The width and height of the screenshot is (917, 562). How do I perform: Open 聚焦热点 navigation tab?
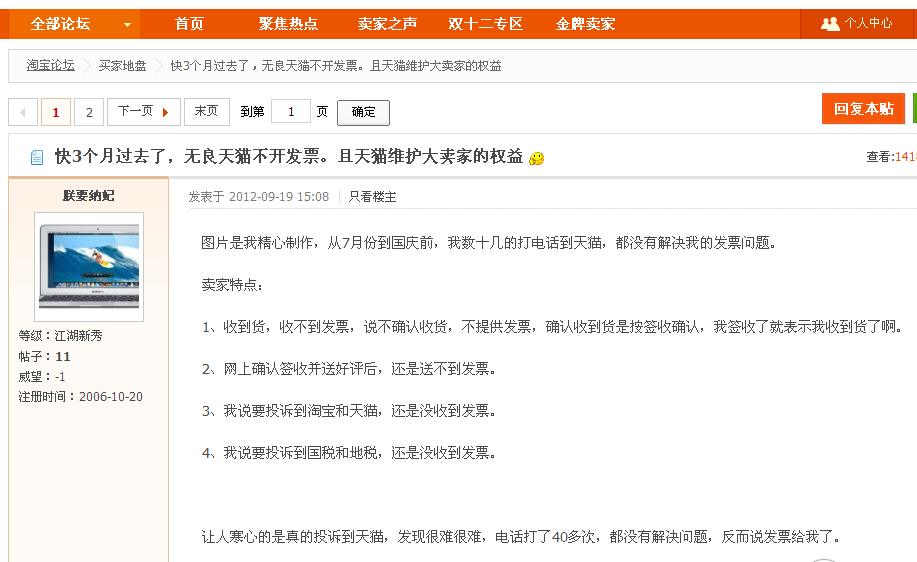click(x=288, y=24)
